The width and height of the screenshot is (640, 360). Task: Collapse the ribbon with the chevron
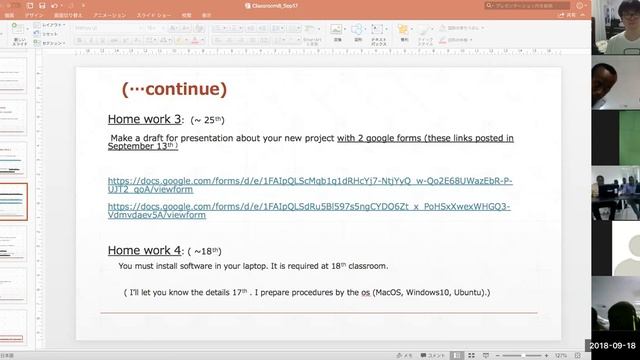(x=583, y=15)
